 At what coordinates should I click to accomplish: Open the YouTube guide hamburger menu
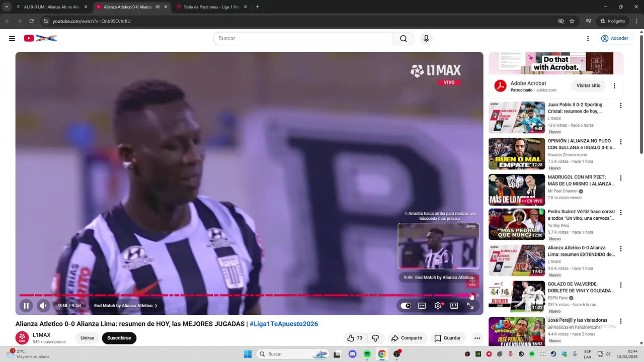[12, 38]
